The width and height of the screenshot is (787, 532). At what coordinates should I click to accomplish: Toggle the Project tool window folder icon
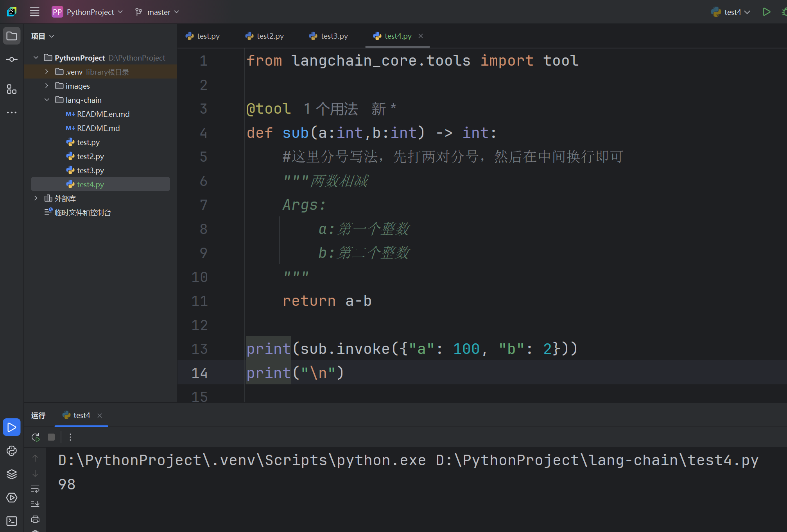[12, 36]
